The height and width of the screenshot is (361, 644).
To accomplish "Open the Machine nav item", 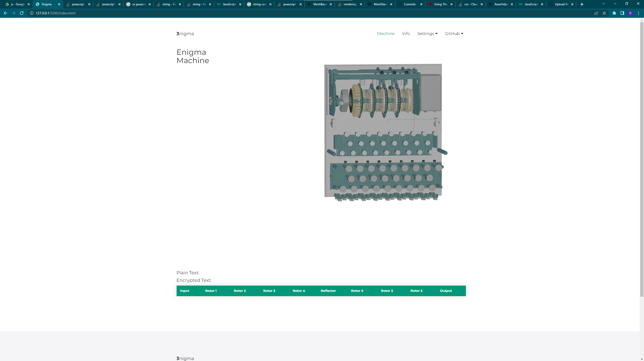I will pyautogui.click(x=386, y=33).
